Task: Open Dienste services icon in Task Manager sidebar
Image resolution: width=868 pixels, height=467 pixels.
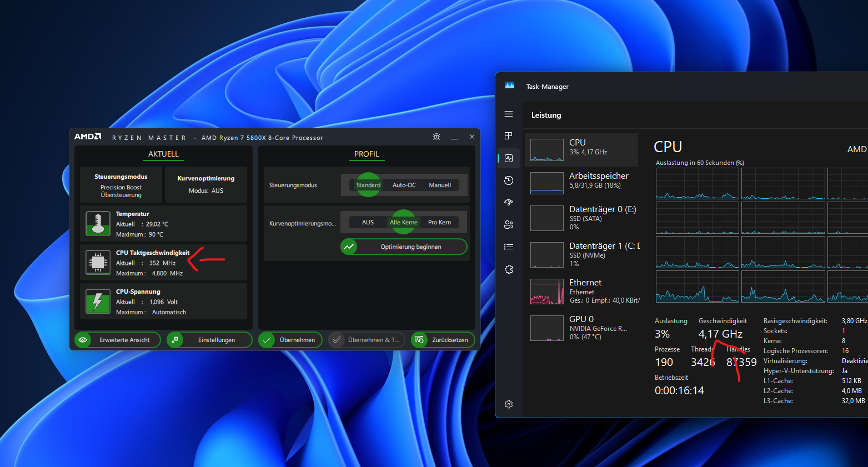Action: pyautogui.click(x=509, y=269)
